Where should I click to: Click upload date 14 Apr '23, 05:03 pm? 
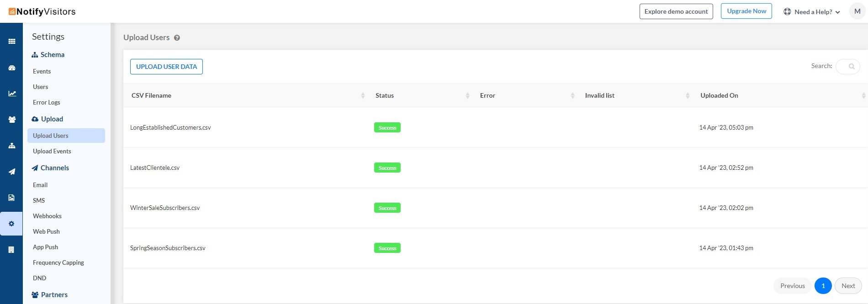click(726, 127)
